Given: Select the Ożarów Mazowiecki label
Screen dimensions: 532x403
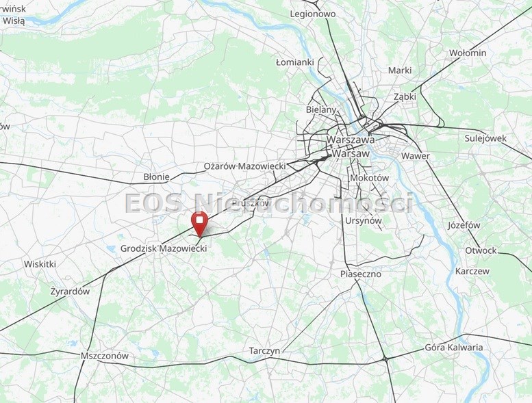Looking at the screenshot, I should pyautogui.click(x=244, y=166).
